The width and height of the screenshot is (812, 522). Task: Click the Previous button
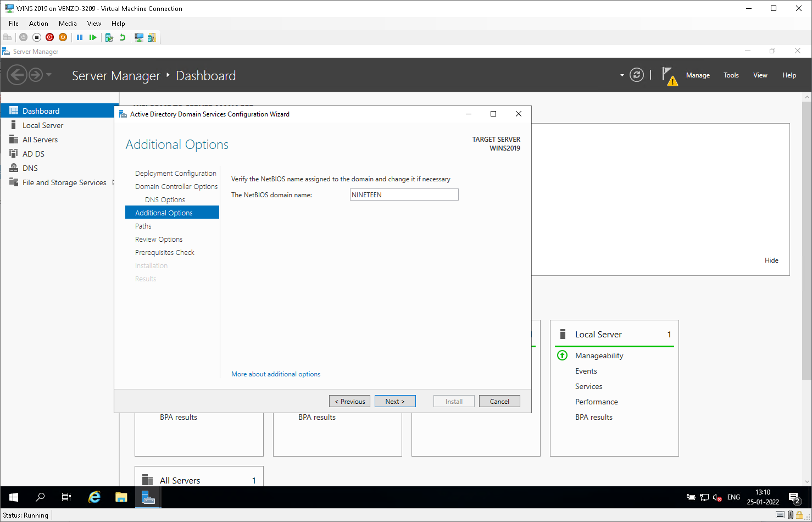(x=349, y=401)
